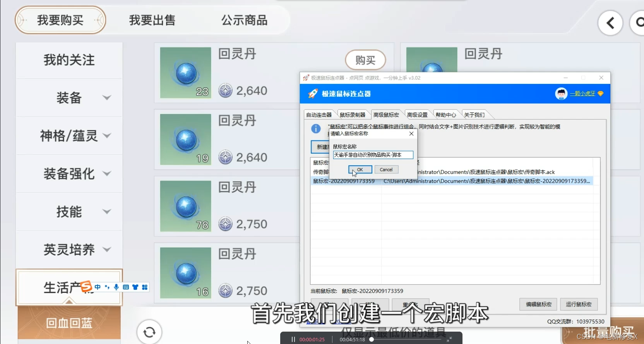The image size is (644, 344).
Task: Toggle the punctuation mode on the IME bar
Action: point(107,287)
